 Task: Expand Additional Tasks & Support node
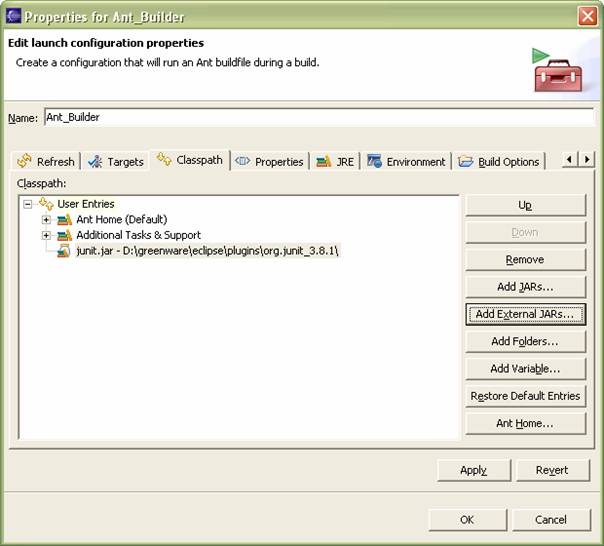click(x=46, y=235)
